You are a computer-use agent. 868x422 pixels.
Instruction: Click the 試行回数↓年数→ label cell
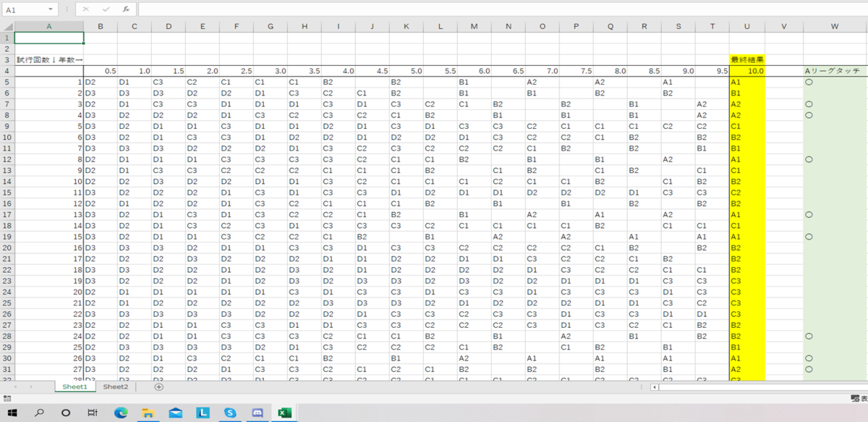[x=49, y=60]
